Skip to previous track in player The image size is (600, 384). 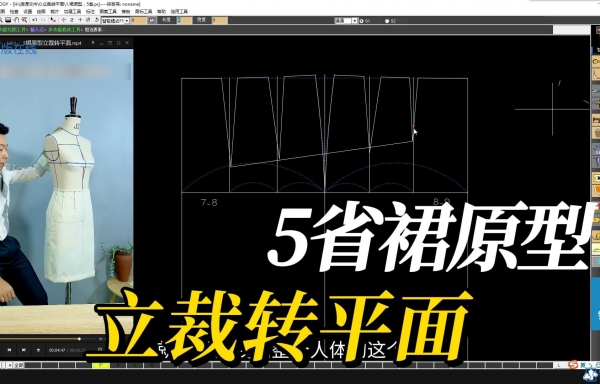pos(10,350)
